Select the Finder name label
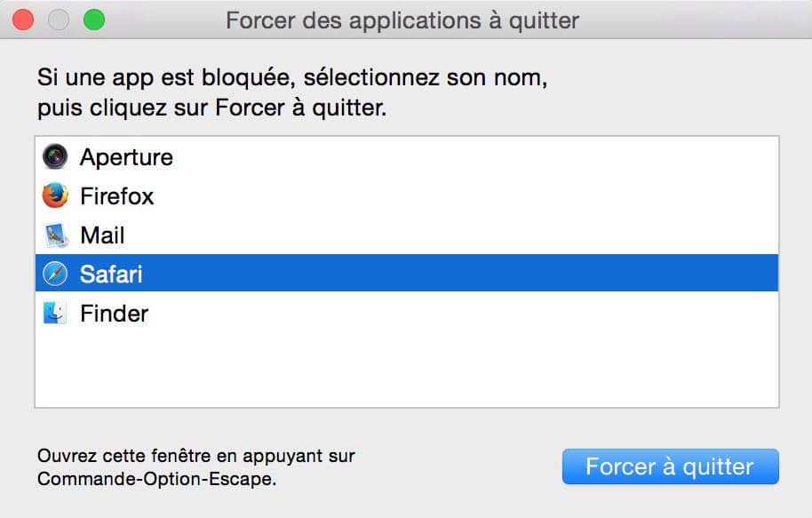Image resolution: width=812 pixels, height=518 pixels. [x=115, y=314]
